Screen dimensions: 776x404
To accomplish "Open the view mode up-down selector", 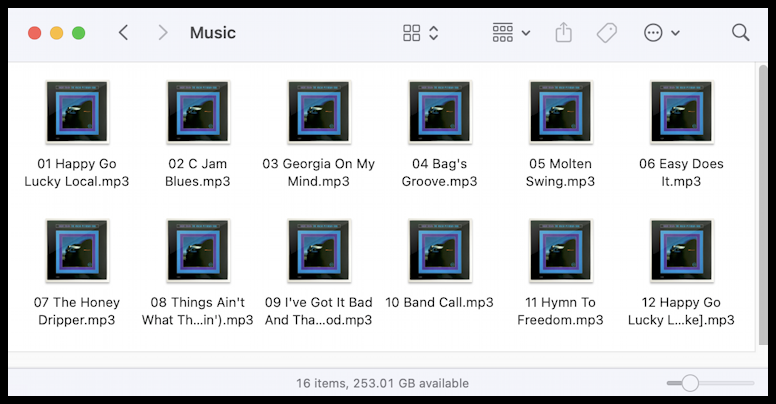I will click(x=434, y=33).
